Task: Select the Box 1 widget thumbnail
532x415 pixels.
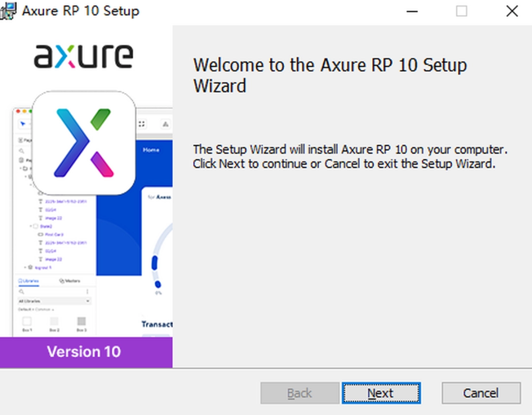Action: coord(28,321)
